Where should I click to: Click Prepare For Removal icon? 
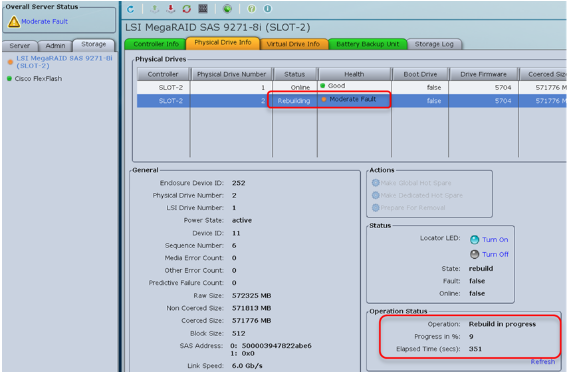(376, 208)
